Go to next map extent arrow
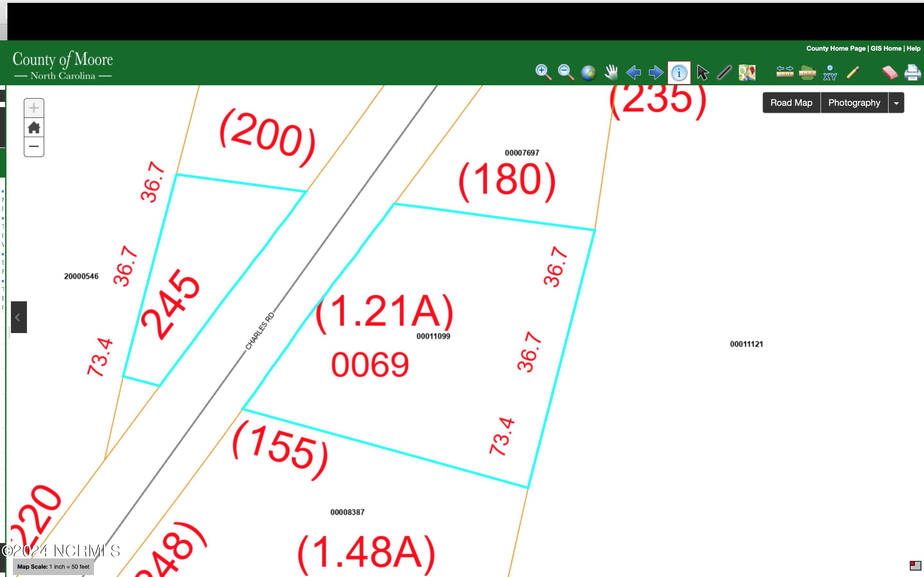924x577 pixels. coord(656,72)
